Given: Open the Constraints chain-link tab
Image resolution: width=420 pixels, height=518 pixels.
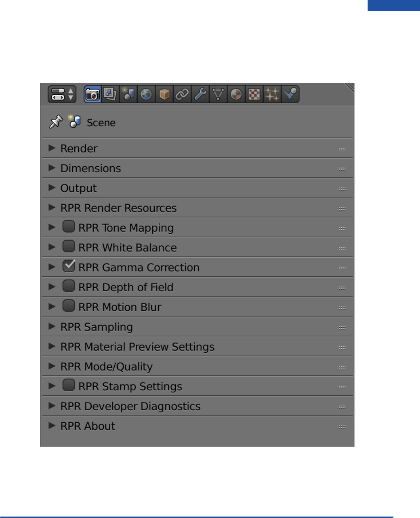Looking at the screenshot, I should pos(182,94).
